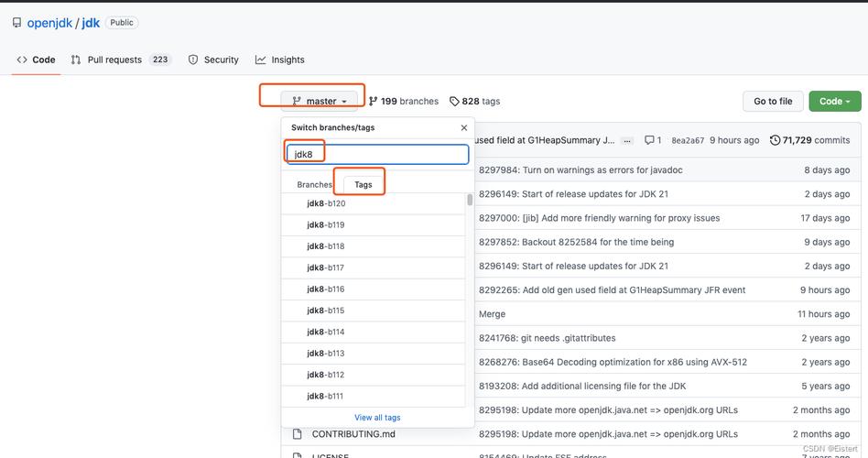Image resolution: width=868 pixels, height=458 pixels.
Task: Click the View all tags link
Action: pyautogui.click(x=377, y=418)
